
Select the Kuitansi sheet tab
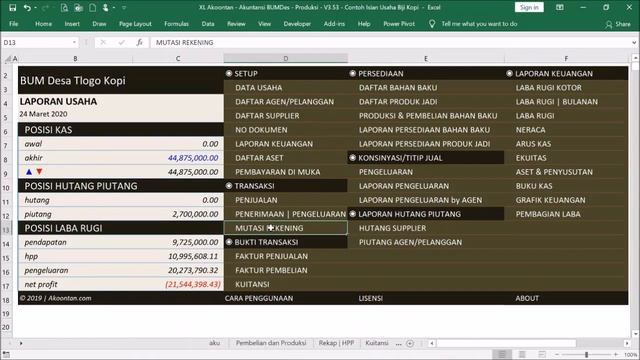pyautogui.click(x=376, y=343)
